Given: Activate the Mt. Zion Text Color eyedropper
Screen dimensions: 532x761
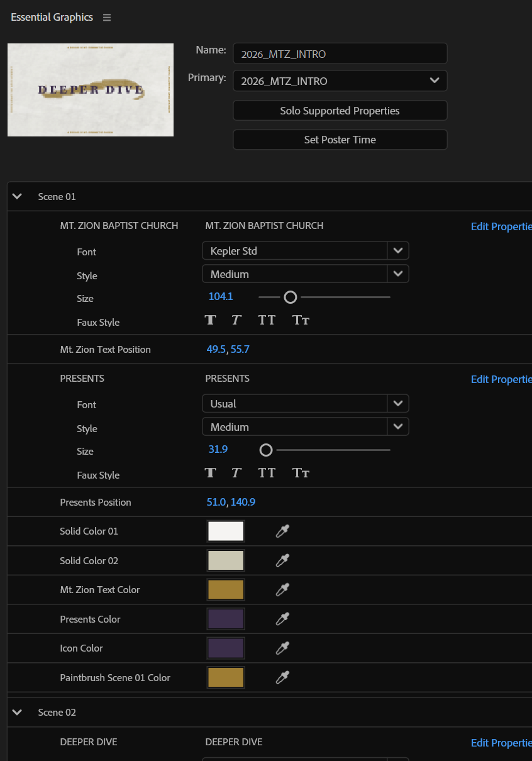Looking at the screenshot, I should pos(282,590).
